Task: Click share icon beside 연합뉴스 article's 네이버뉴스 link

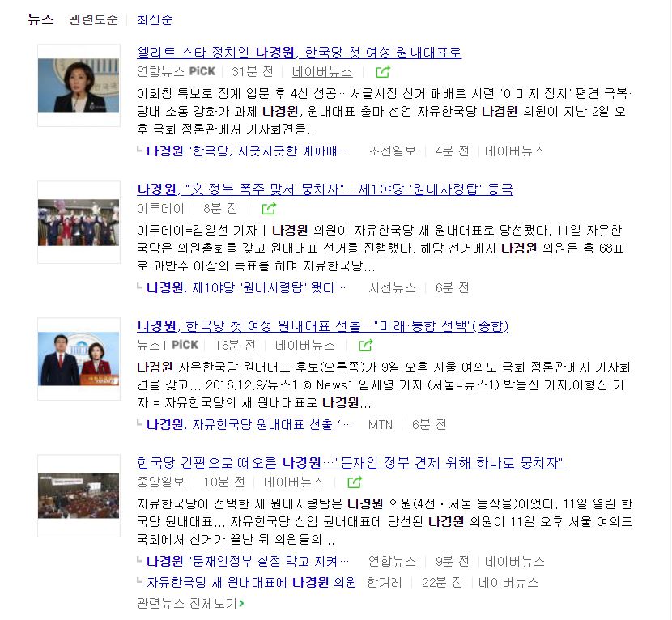Action: point(383,71)
